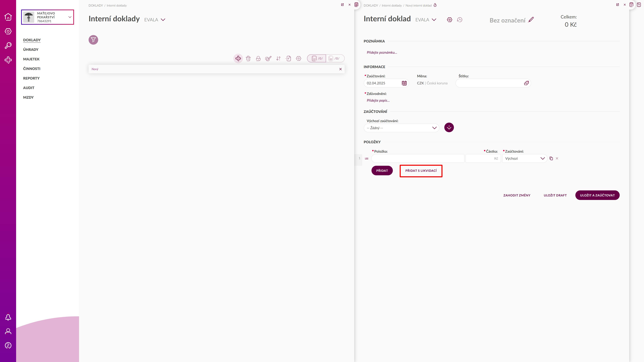Open the user profile icon
Image resolution: width=644 pixels, height=362 pixels.
tap(8, 331)
